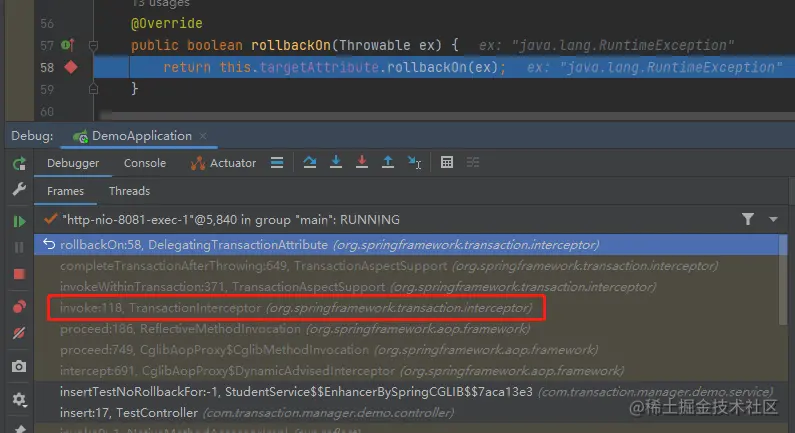The height and width of the screenshot is (433, 795).
Task: Click rollbackOn method name in editor
Action: tap(291, 45)
